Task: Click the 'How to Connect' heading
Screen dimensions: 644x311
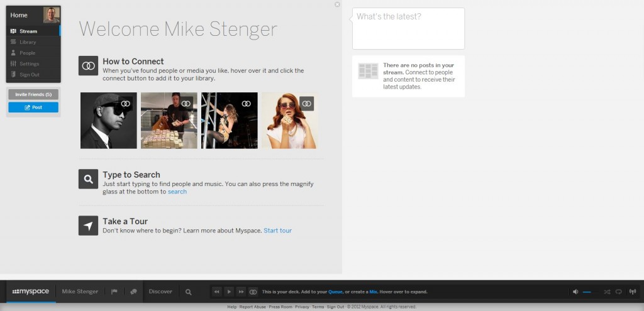Action: point(133,62)
